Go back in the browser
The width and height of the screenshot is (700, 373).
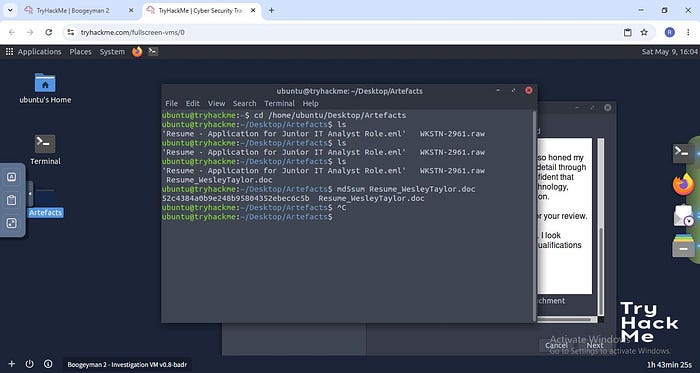(12, 32)
